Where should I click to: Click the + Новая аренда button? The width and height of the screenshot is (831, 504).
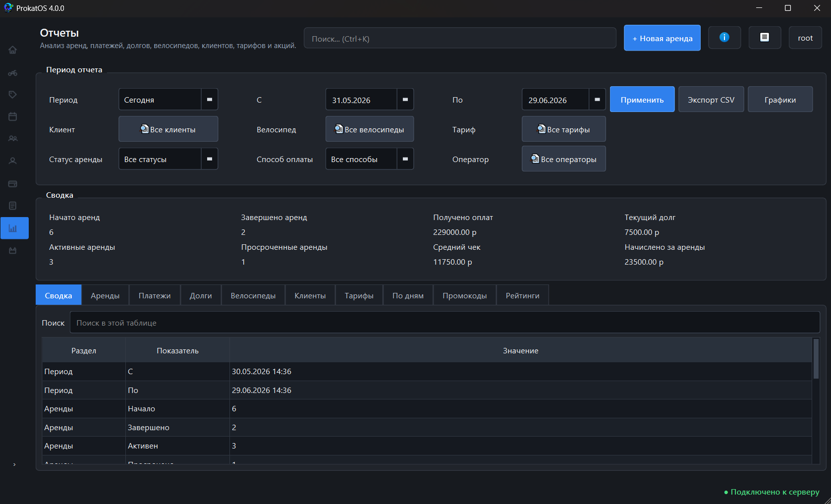(x=662, y=38)
